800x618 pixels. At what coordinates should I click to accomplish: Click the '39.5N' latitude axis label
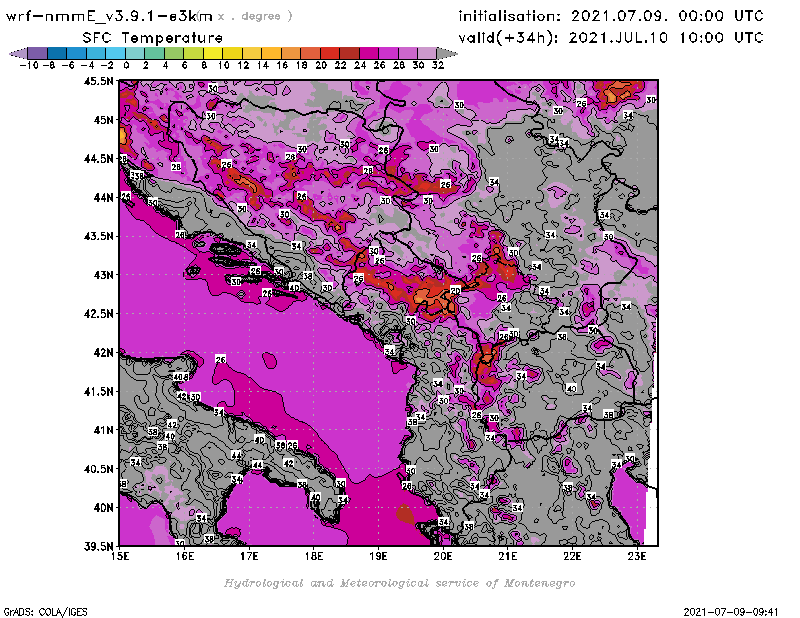pyautogui.click(x=98, y=547)
